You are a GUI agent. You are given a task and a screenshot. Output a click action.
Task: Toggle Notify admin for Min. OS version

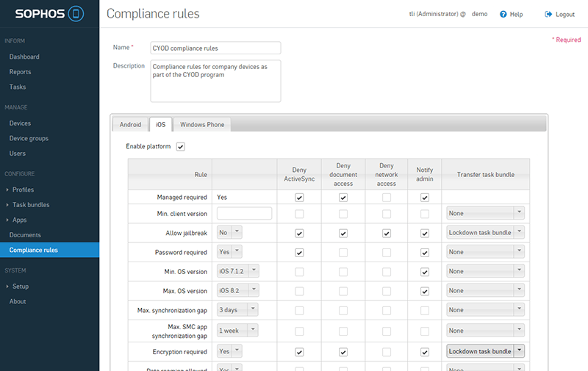tap(424, 271)
